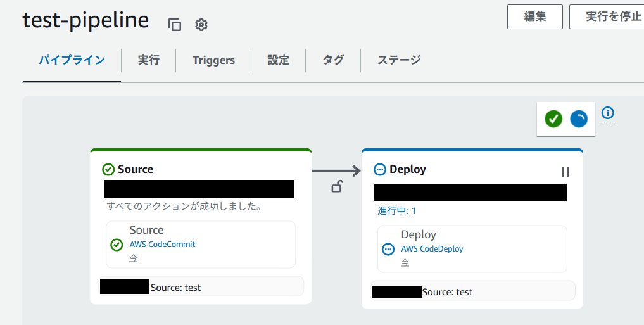Image resolution: width=644 pixels, height=325 pixels.
Task: Click the Deploy stage title
Action: click(x=408, y=169)
